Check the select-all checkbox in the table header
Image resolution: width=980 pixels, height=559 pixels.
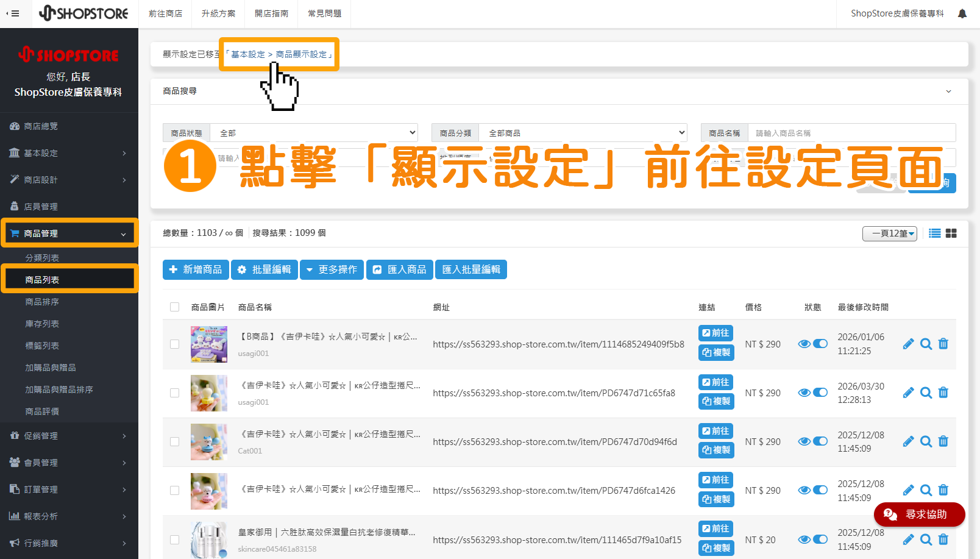175,307
